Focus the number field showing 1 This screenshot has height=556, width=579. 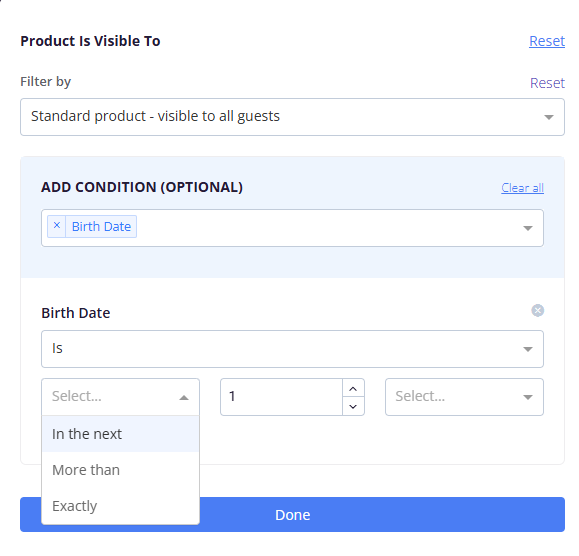[282, 397]
